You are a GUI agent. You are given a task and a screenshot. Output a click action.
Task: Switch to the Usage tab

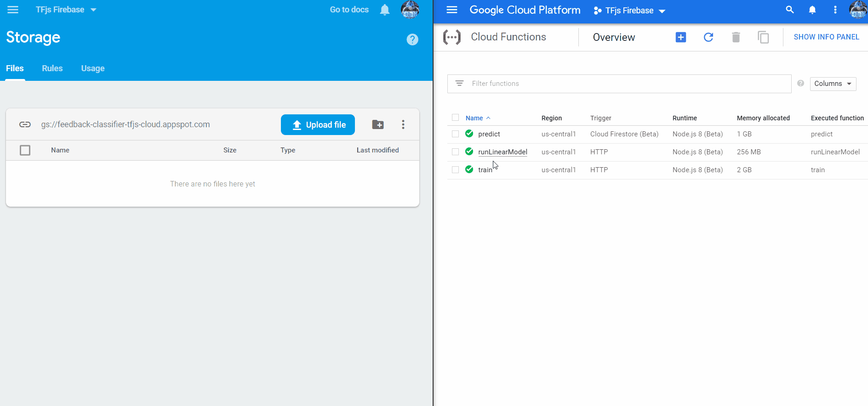pyautogui.click(x=93, y=68)
